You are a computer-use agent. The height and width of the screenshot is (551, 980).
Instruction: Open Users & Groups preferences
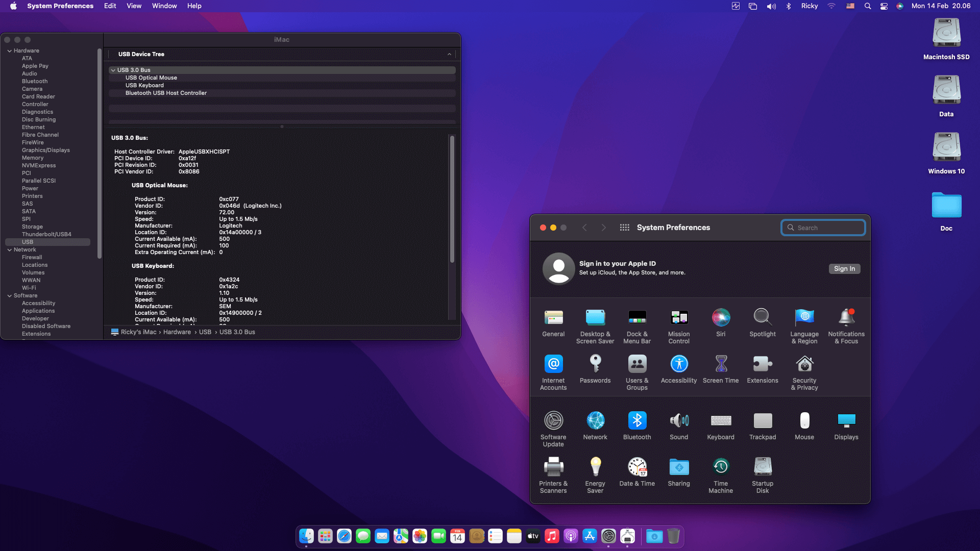pos(637,373)
